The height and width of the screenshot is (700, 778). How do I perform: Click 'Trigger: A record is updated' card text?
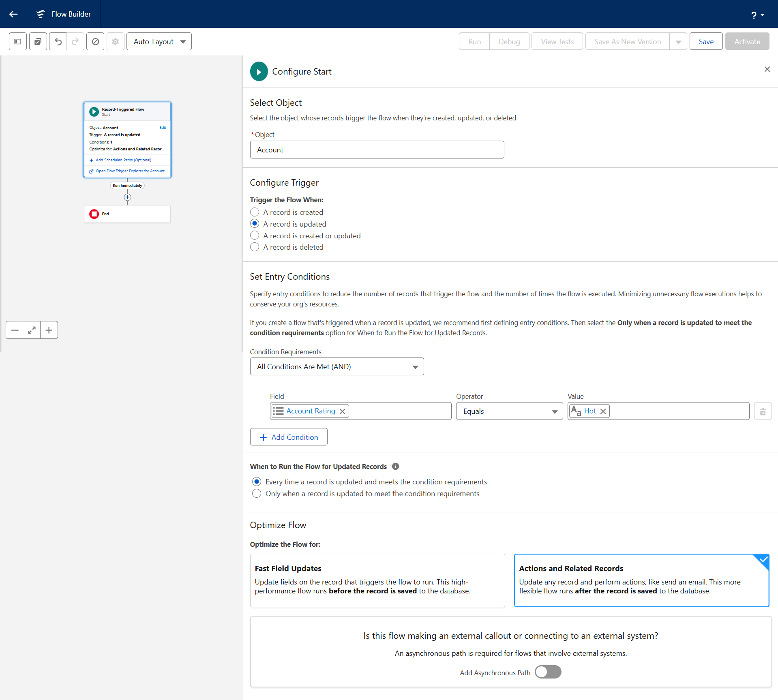pyautogui.click(x=115, y=135)
